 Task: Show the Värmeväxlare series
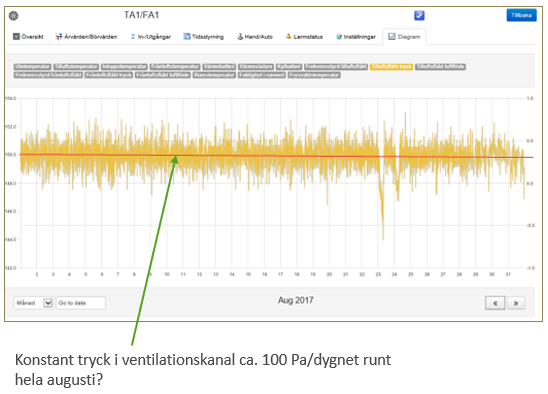pos(256,66)
